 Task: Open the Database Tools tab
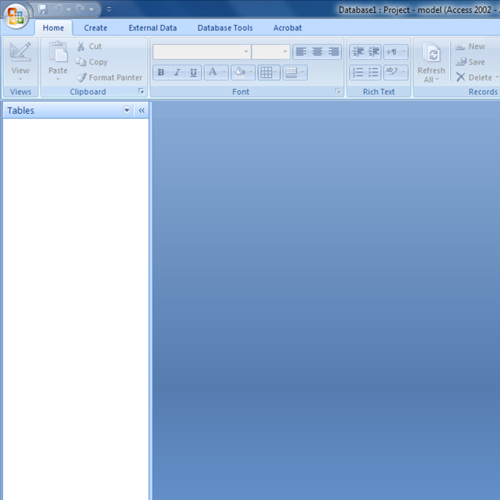[x=225, y=28]
